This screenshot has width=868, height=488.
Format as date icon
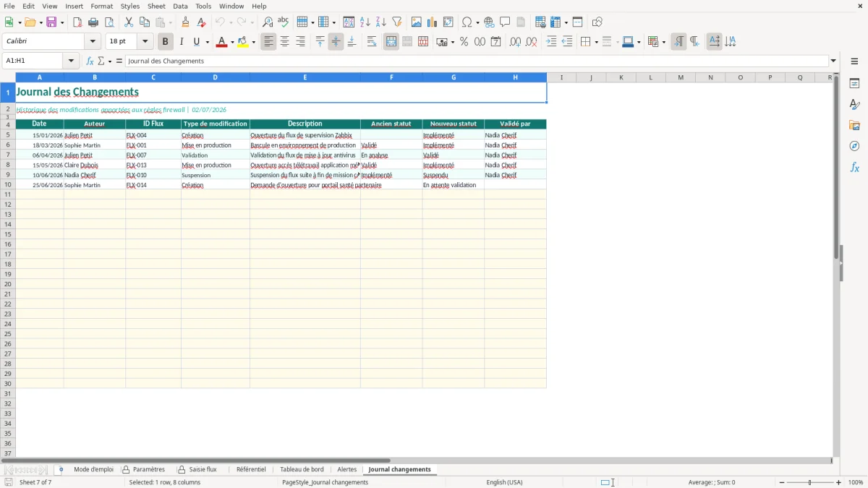(495, 42)
